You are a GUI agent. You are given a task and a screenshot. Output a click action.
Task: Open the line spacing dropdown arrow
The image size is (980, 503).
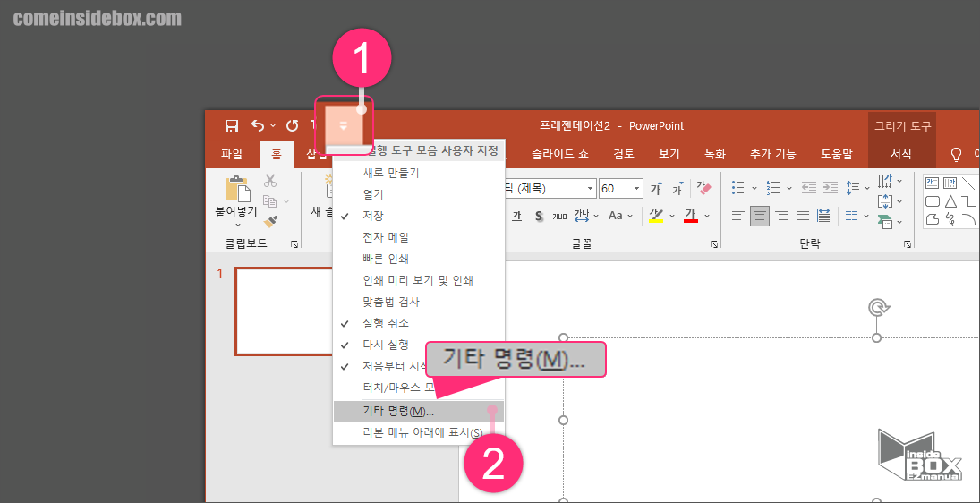pos(867,188)
